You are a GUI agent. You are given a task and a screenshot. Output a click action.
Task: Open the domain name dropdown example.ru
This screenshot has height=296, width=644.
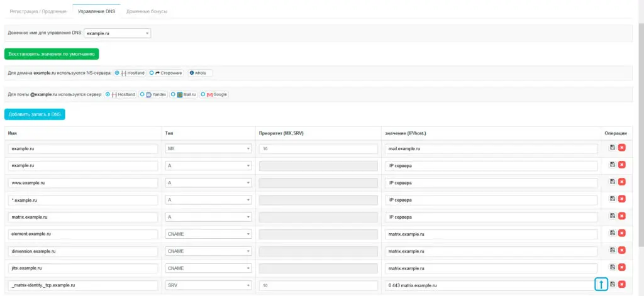[x=118, y=33]
